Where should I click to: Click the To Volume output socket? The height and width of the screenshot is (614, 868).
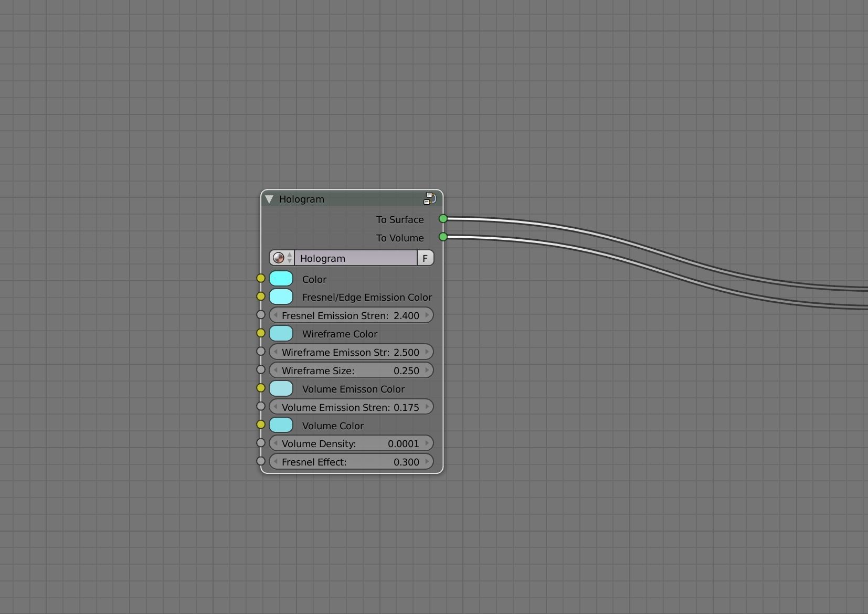(x=443, y=237)
